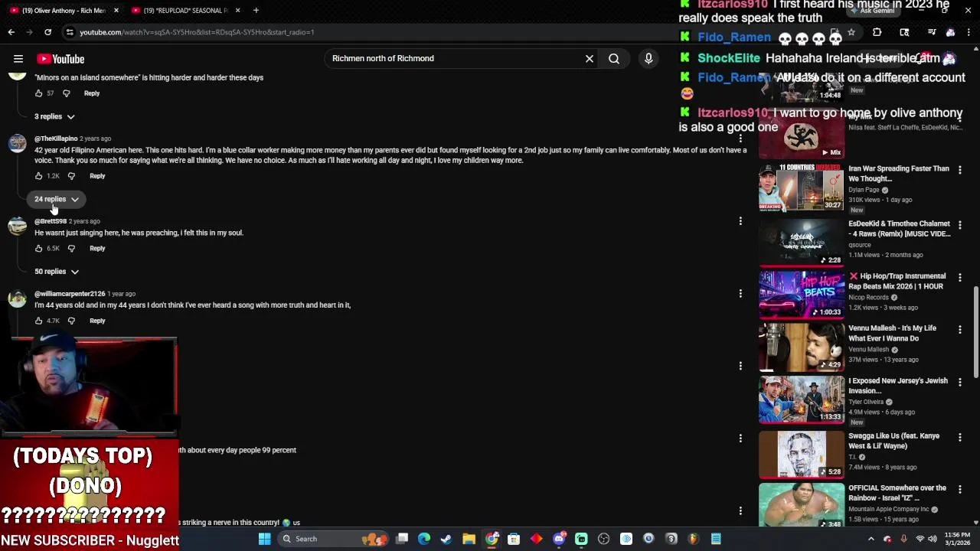The width and height of the screenshot is (980, 551).
Task: Clear the search box with the X
Action: [x=590, y=58]
